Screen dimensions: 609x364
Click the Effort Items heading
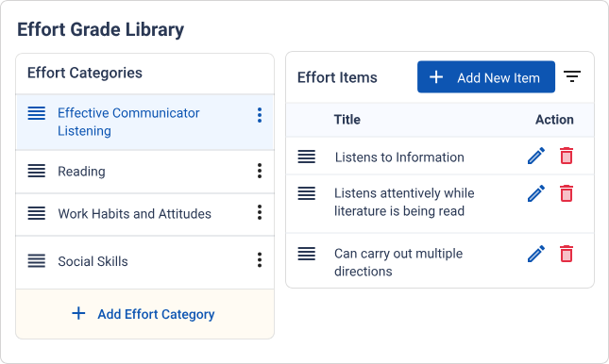pyautogui.click(x=337, y=77)
